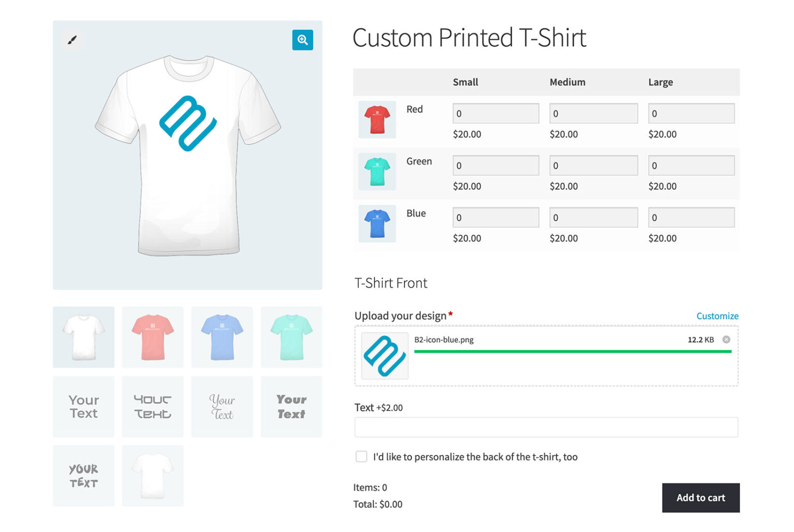The image size is (794, 532).
Task: Click the $20.00 price under Green Medium
Action: coord(563,186)
